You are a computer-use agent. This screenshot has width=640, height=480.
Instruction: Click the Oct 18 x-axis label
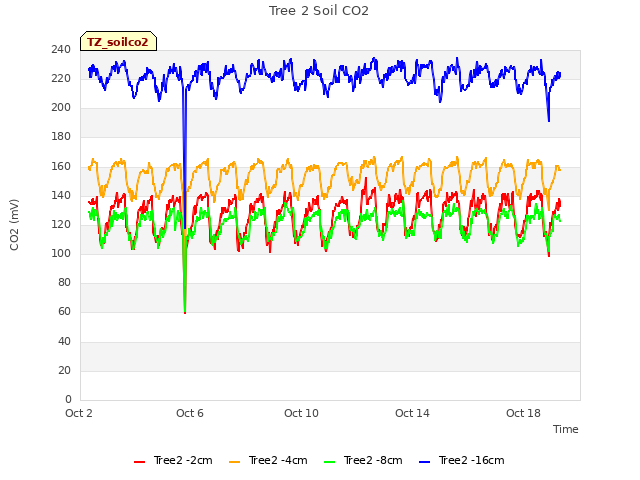[x=523, y=413]
